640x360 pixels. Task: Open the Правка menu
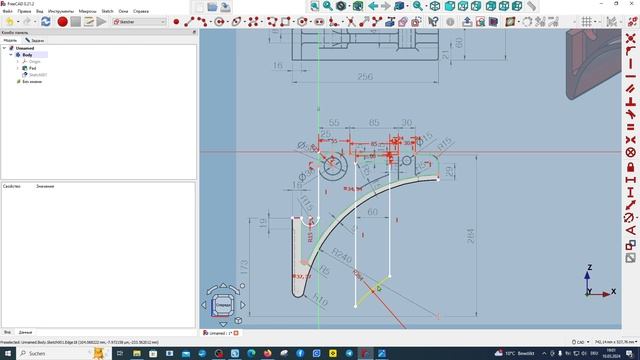24,11
